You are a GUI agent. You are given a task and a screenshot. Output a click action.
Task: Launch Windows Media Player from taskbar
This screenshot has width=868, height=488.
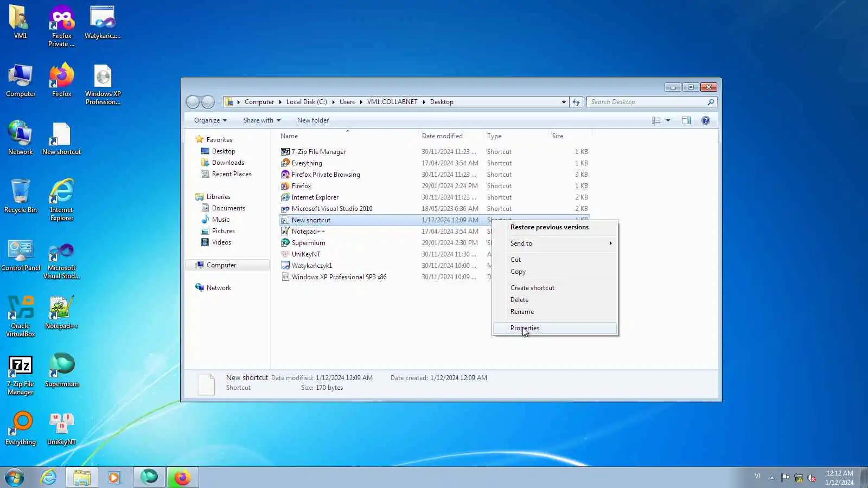tap(114, 477)
